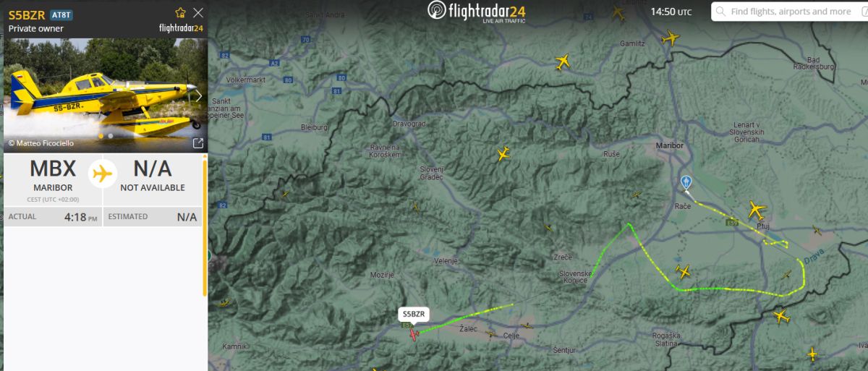Click the AT8T aircraft type badge
Image resolution: width=868 pixels, height=371 pixels.
(61, 14)
